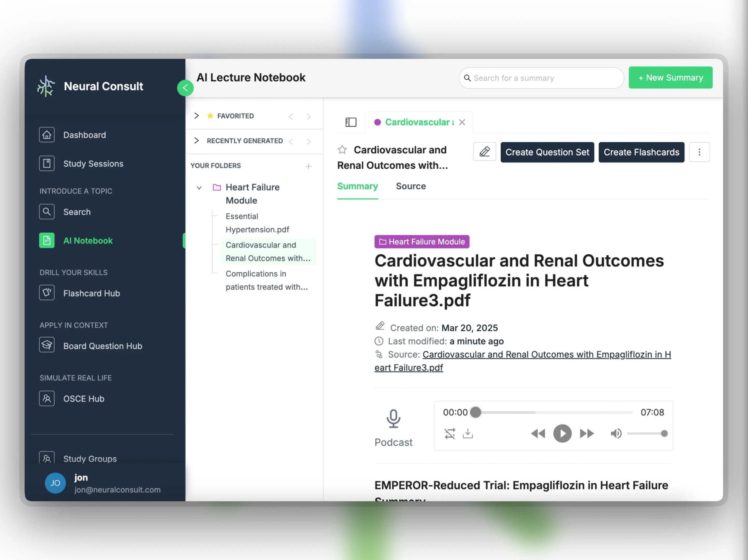
Task: Open Essential Hypertension.pdf summary
Action: pos(257,223)
